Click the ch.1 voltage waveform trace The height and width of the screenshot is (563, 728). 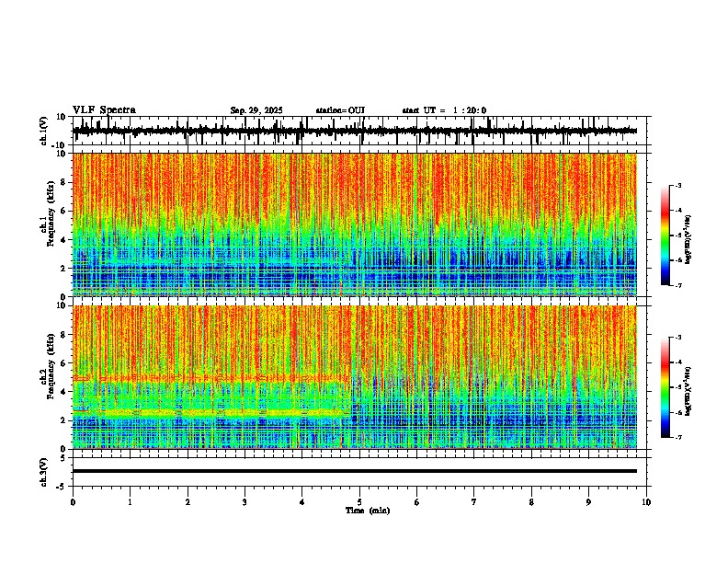[355, 131]
